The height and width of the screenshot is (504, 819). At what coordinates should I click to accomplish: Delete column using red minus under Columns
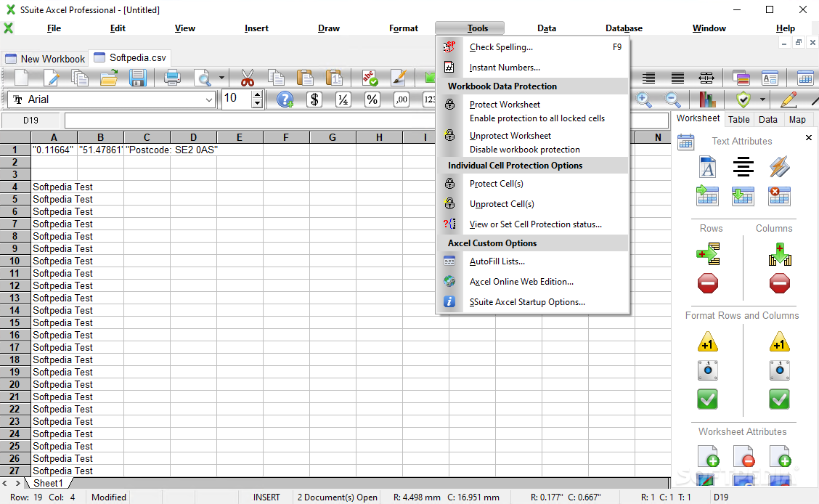point(779,283)
